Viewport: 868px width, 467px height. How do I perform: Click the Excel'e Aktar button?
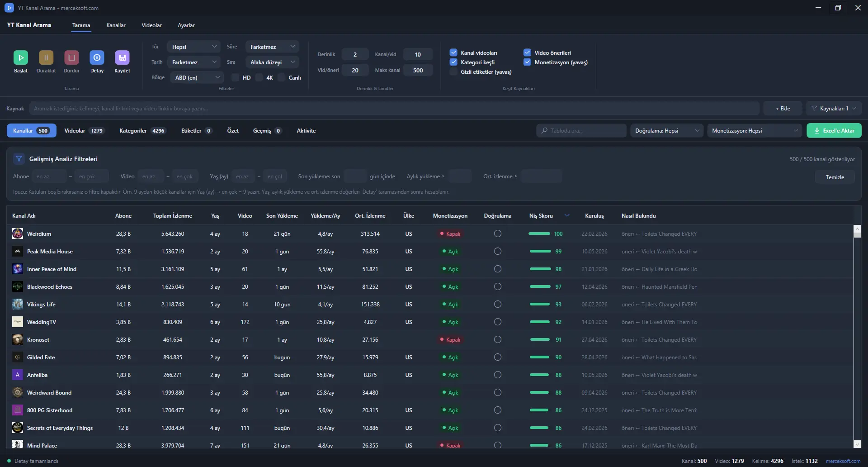pos(834,131)
